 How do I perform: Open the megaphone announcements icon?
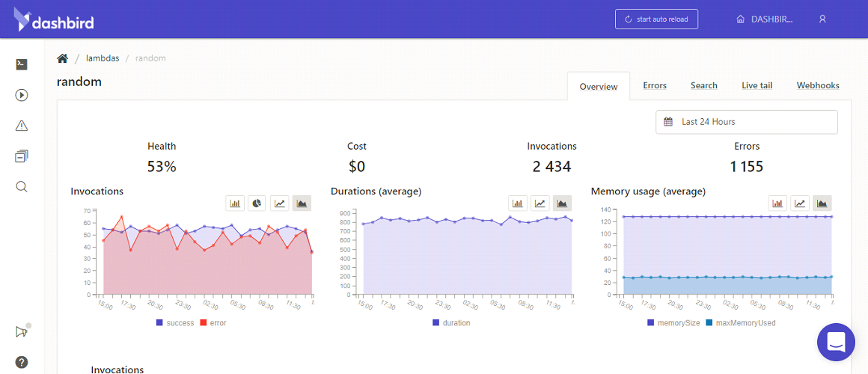tap(22, 332)
